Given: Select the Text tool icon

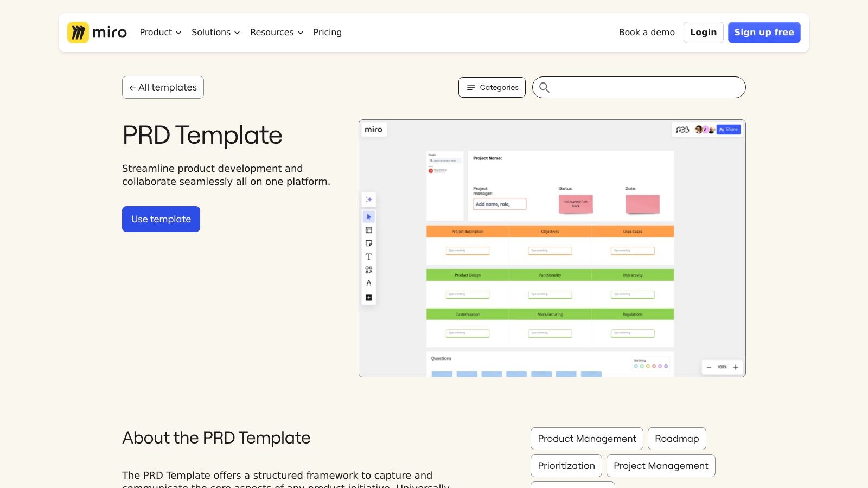Looking at the screenshot, I should [369, 256].
